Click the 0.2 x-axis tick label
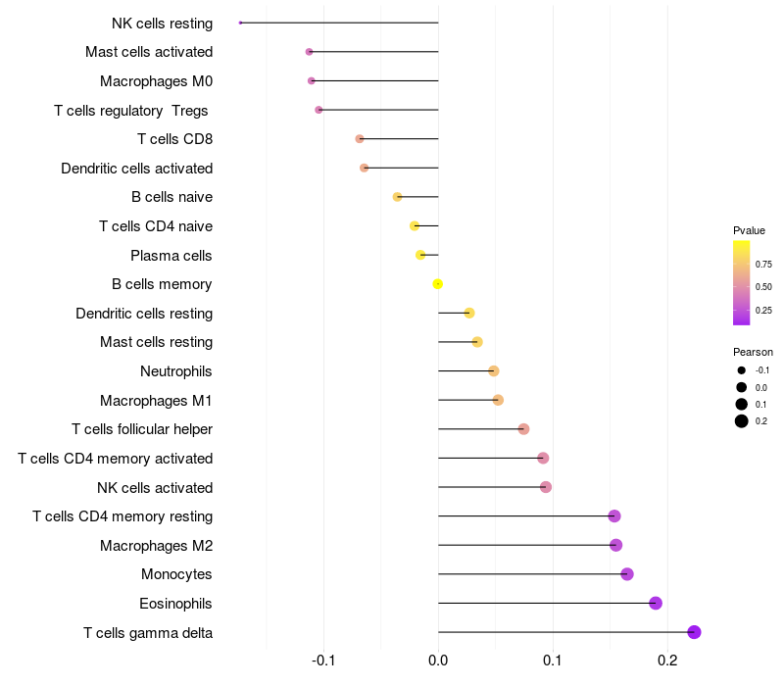 tap(667, 661)
